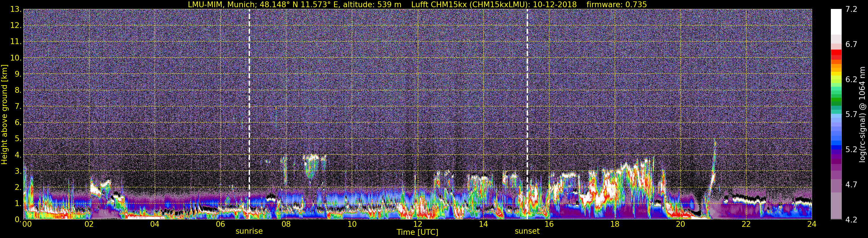The height and width of the screenshot is (238, 868).
Task: Click the height axis tick label 4.
Action: tap(18, 155)
